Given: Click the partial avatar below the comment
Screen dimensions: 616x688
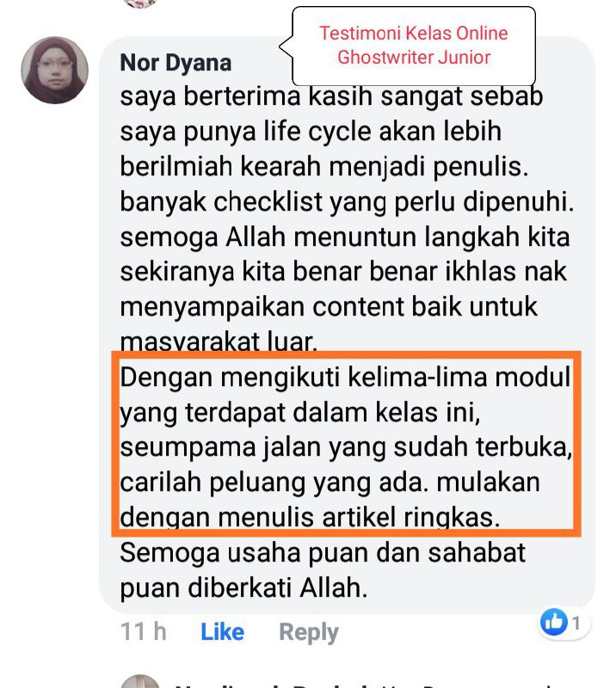Looking at the screenshot, I should 139,681.
